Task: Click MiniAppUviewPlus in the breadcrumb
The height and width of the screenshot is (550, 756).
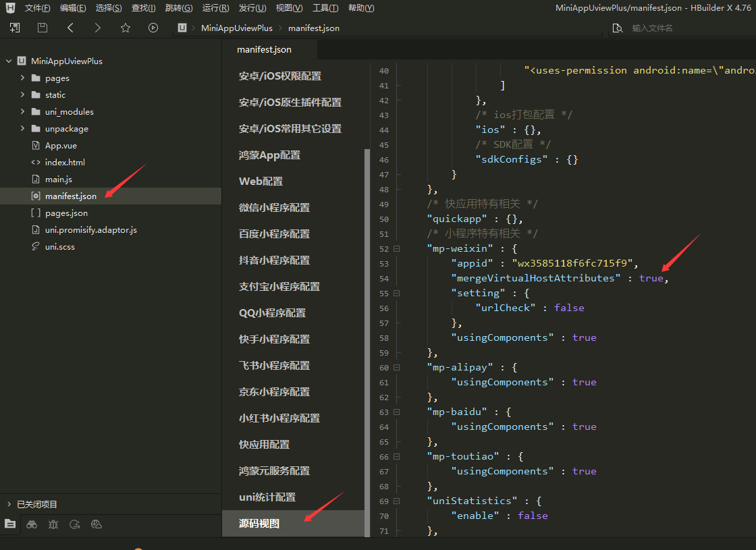Action: point(237,28)
